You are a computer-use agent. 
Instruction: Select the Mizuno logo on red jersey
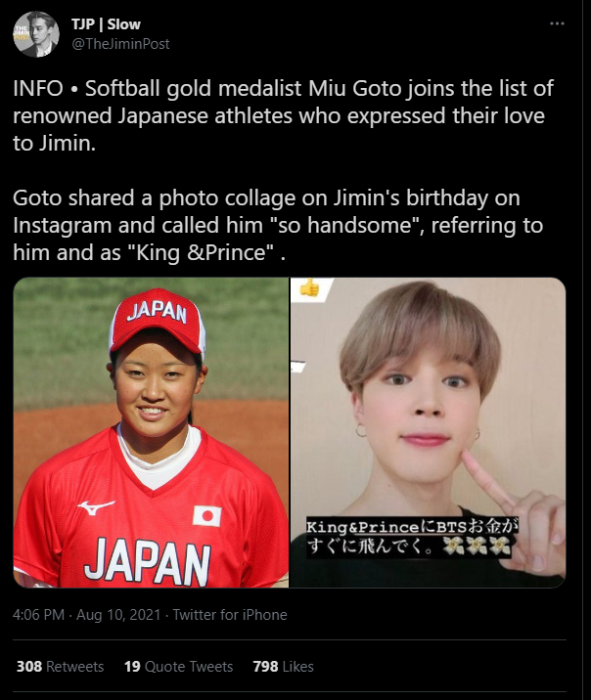coord(95,507)
